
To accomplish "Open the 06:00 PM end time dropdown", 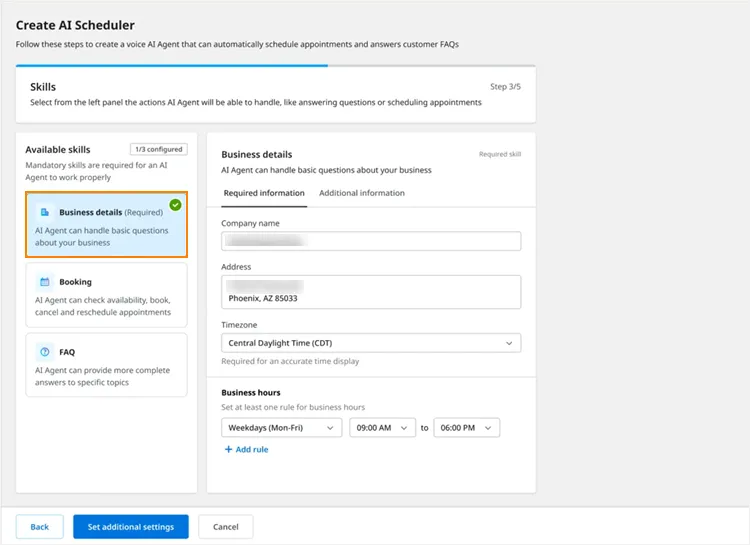I will [466, 428].
